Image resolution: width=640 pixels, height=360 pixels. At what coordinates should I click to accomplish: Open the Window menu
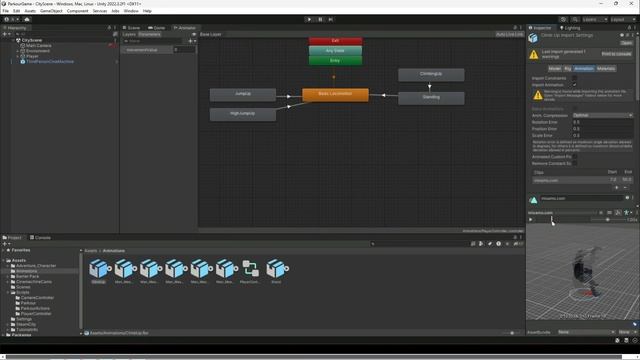(x=131, y=11)
